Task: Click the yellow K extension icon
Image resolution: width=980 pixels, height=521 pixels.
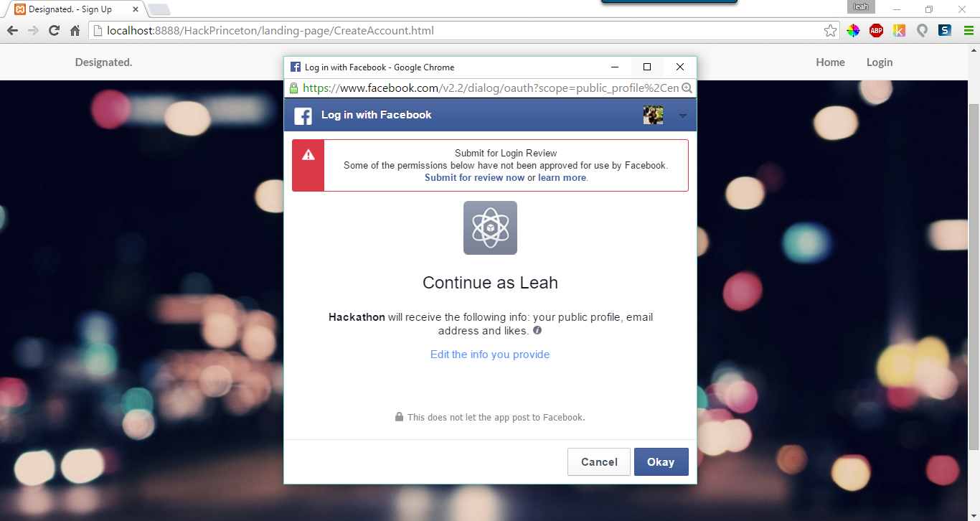Action: pos(899,31)
